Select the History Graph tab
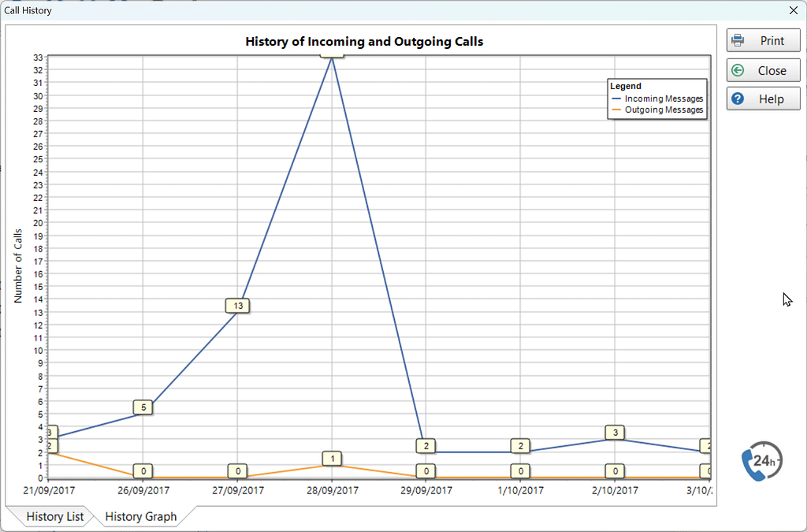 click(x=140, y=516)
